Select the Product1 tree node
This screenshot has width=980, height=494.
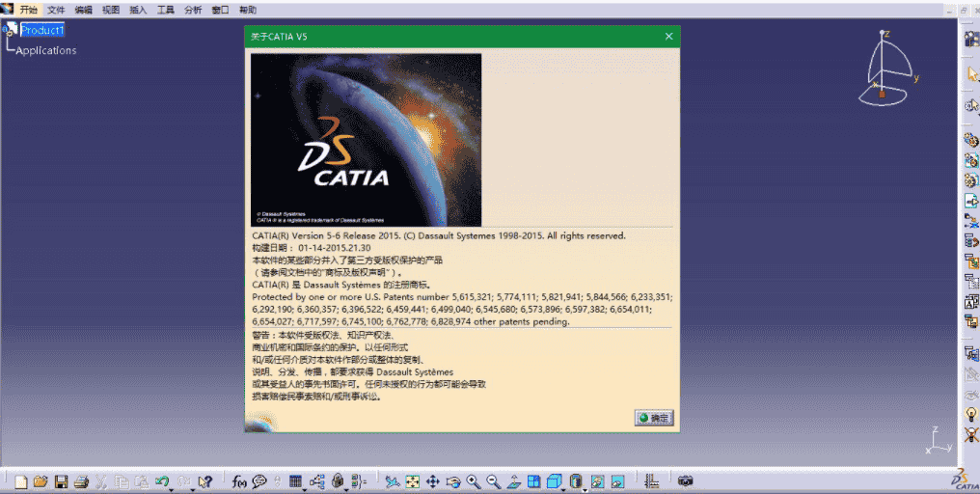coord(42,30)
